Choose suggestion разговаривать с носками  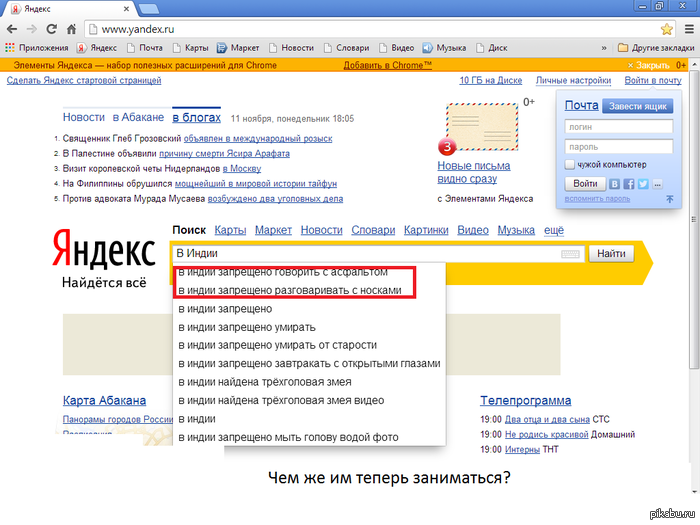coord(309,290)
